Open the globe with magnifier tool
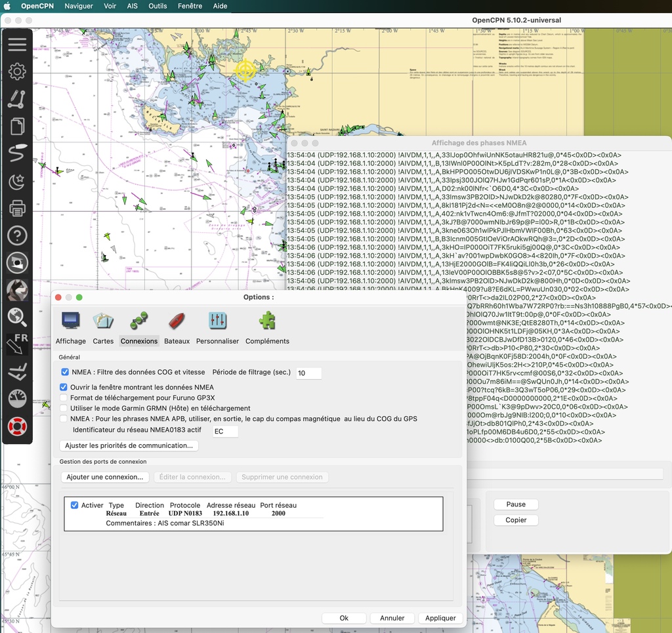The width and height of the screenshot is (672, 633). click(x=17, y=317)
